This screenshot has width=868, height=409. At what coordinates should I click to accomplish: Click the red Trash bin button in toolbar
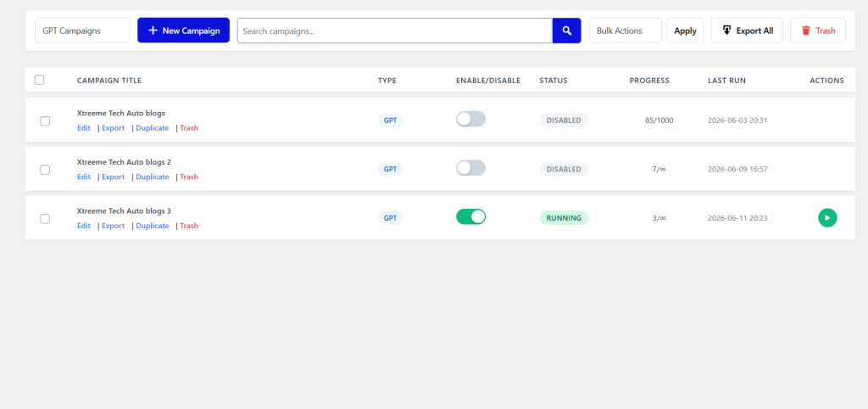[x=818, y=31]
